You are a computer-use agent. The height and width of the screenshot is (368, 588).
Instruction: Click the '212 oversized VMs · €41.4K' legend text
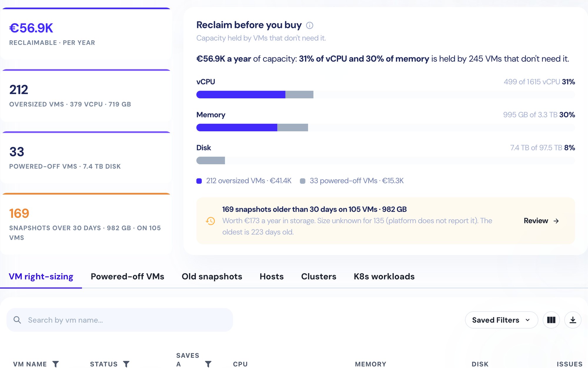point(249,181)
